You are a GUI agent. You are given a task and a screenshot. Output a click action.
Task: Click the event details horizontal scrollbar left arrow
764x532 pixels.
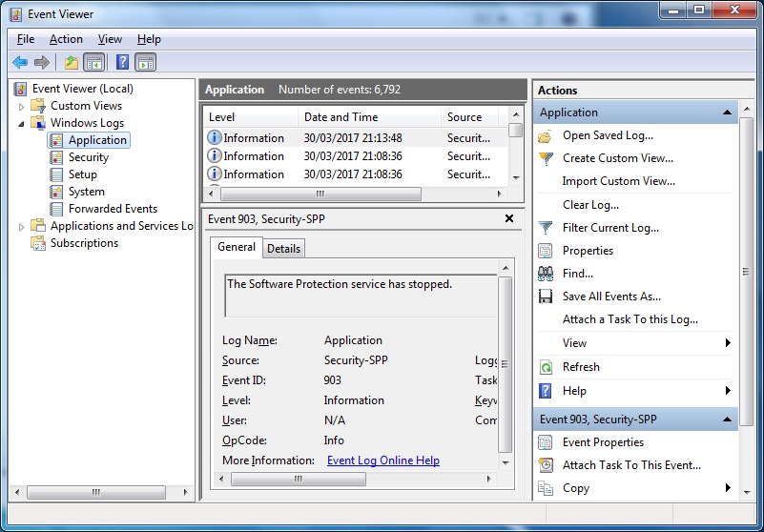[x=221, y=480]
